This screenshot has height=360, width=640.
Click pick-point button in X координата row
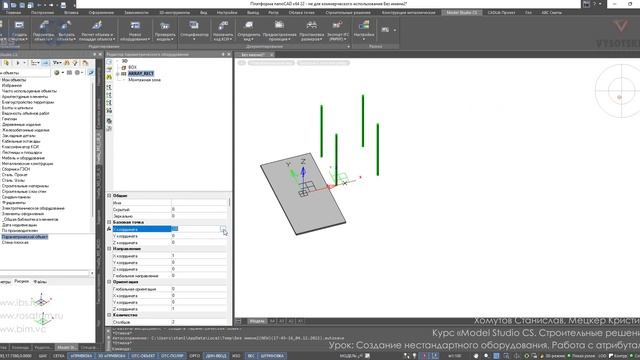coord(223,229)
